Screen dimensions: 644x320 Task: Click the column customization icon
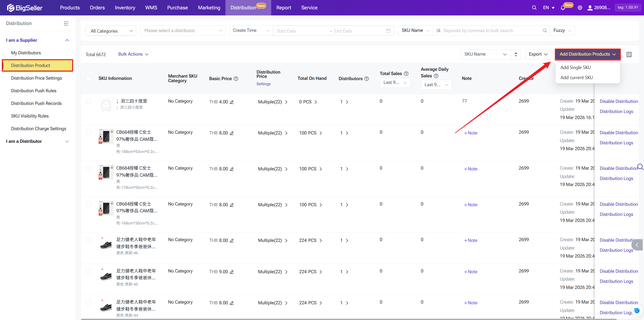click(629, 54)
